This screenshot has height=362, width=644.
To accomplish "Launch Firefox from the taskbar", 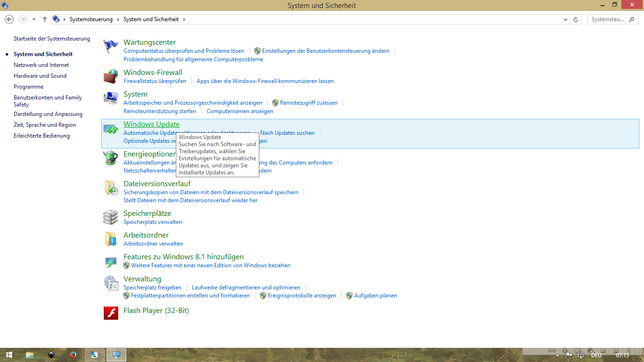I will coord(73,355).
